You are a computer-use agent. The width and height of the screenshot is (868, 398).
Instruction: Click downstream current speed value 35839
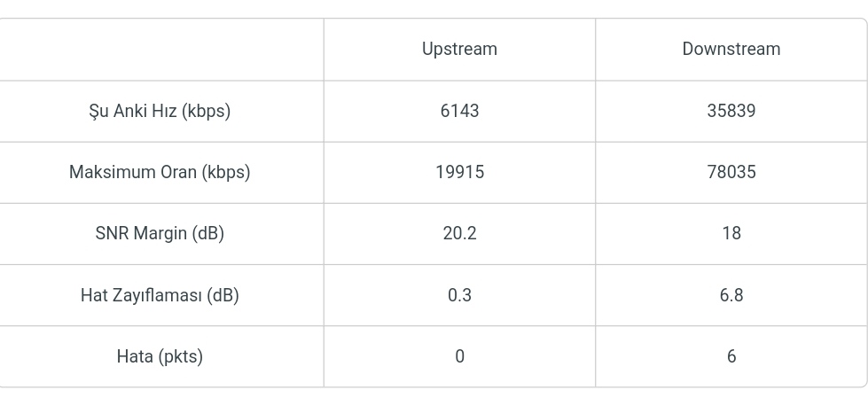coord(731,111)
